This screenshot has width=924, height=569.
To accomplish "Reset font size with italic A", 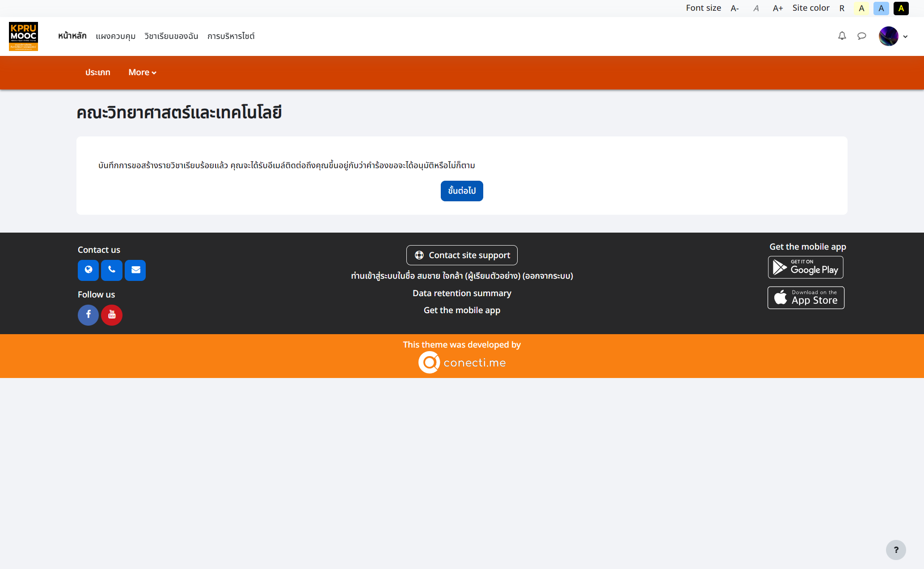I will point(756,8).
